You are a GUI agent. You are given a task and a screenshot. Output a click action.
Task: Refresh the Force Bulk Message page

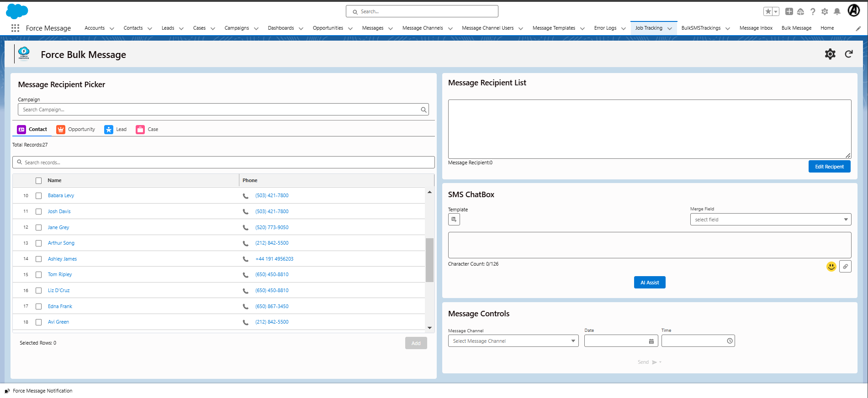pyautogui.click(x=848, y=54)
